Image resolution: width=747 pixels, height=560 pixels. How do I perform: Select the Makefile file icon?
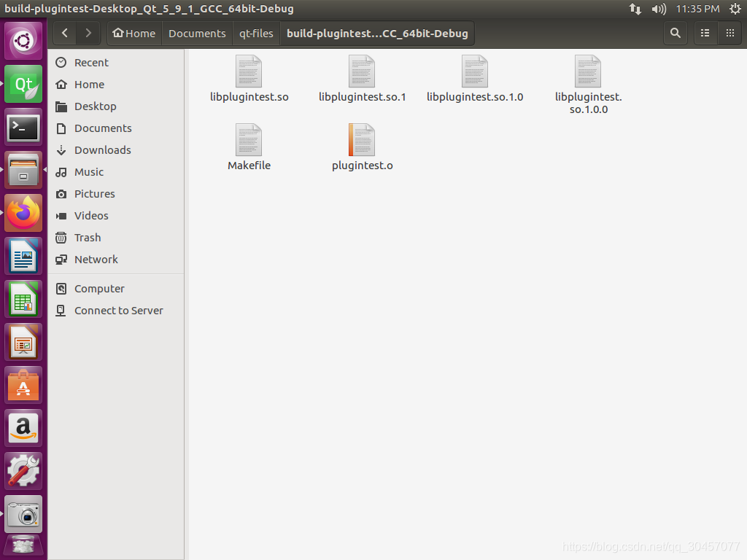coord(249,139)
